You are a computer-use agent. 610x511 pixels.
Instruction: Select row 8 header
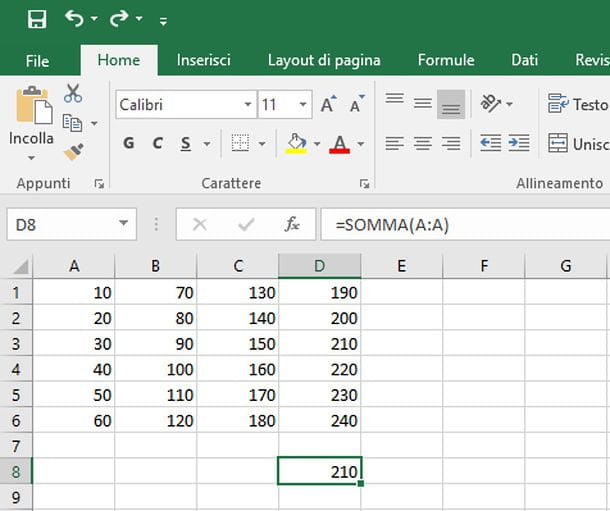16,472
